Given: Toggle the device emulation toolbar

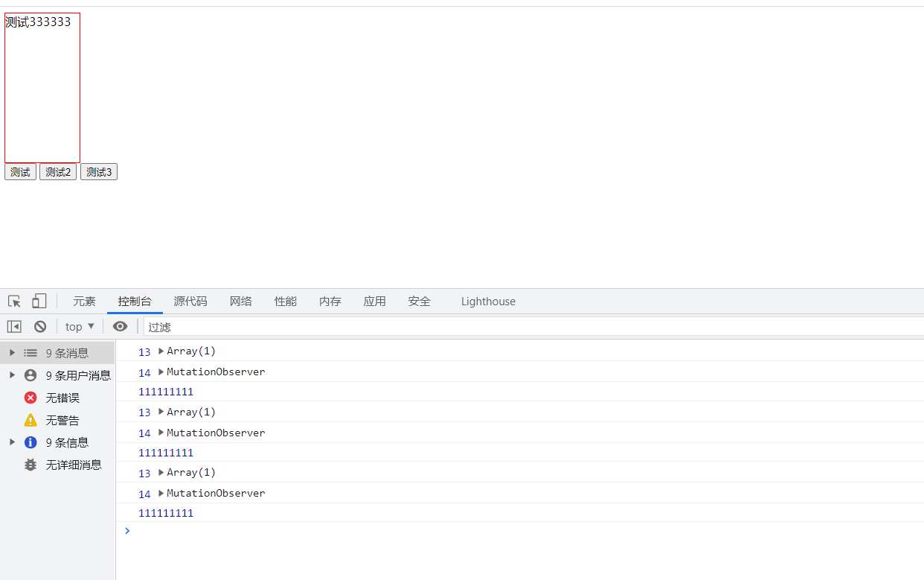Looking at the screenshot, I should [x=39, y=301].
